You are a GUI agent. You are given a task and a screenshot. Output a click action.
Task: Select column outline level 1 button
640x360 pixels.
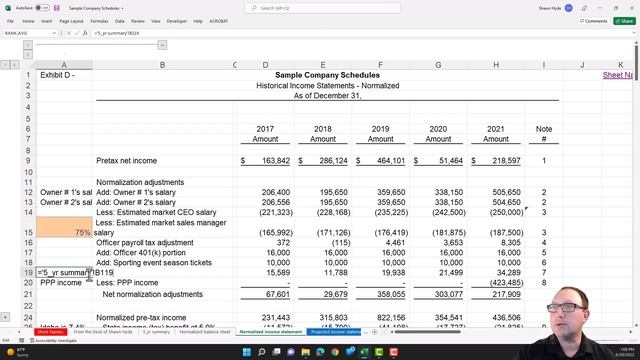(27, 44)
